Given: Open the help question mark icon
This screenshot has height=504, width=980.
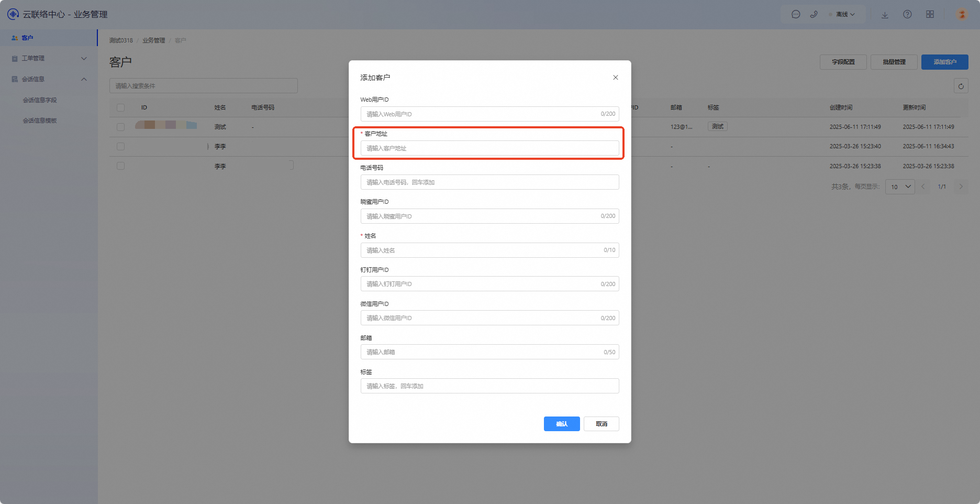Looking at the screenshot, I should (x=907, y=15).
